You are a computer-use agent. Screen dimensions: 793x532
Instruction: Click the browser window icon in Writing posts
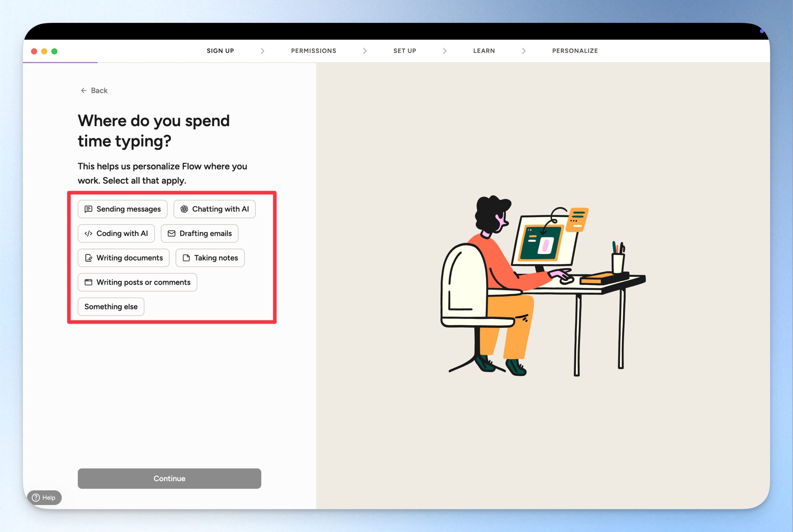click(88, 282)
